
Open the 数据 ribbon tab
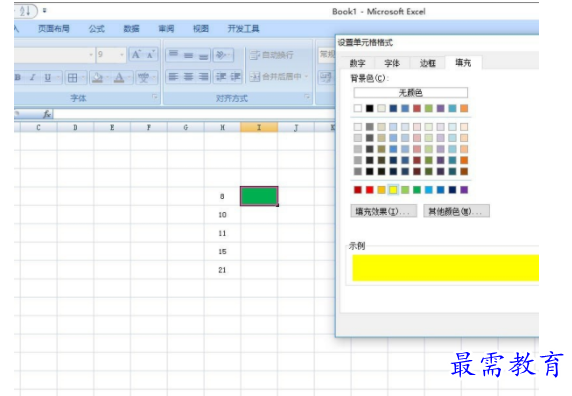131,28
